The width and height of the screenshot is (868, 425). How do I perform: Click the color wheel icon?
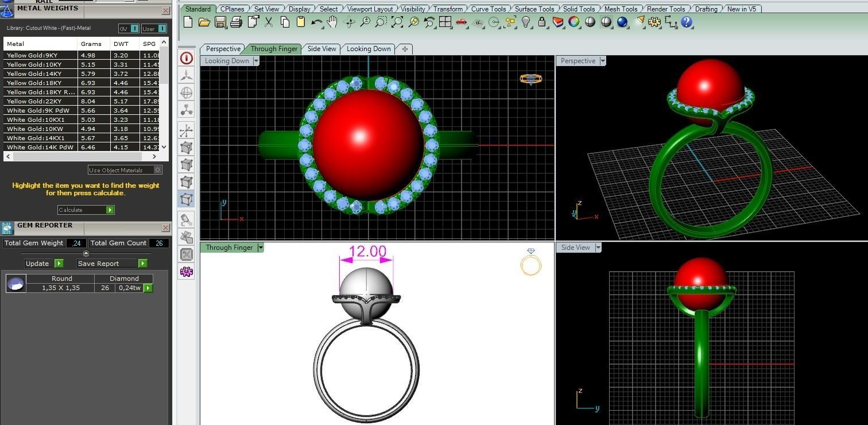(573, 22)
